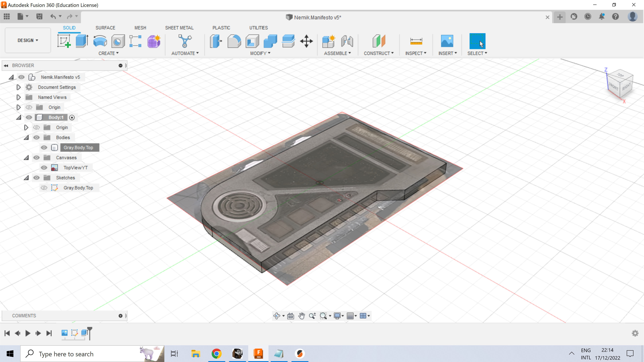
Task: Switch to the MESH tab
Action: [140, 28]
